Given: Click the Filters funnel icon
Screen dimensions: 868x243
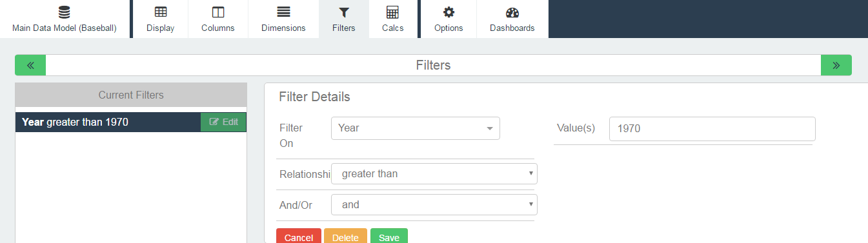Looking at the screenshot, I should tap(344, 12).
